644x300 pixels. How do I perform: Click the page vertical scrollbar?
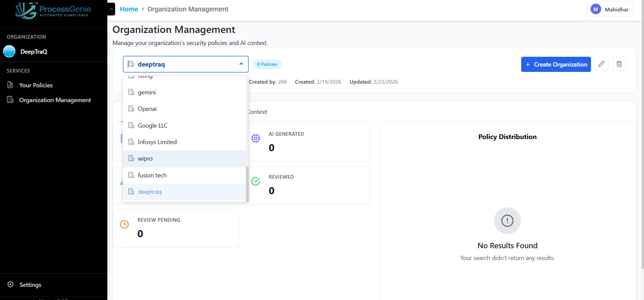642,134
